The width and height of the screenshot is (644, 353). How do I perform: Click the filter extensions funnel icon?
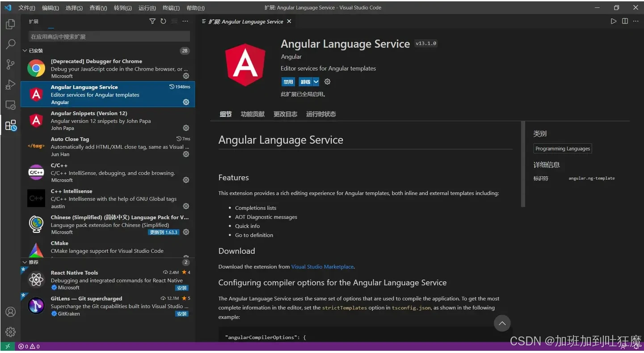coord(152,21)
